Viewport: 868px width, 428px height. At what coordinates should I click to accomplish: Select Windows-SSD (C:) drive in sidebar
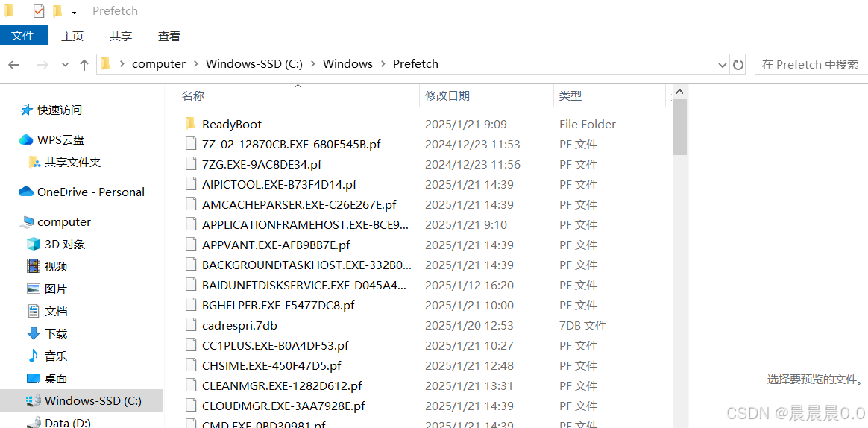pos(82,400)
